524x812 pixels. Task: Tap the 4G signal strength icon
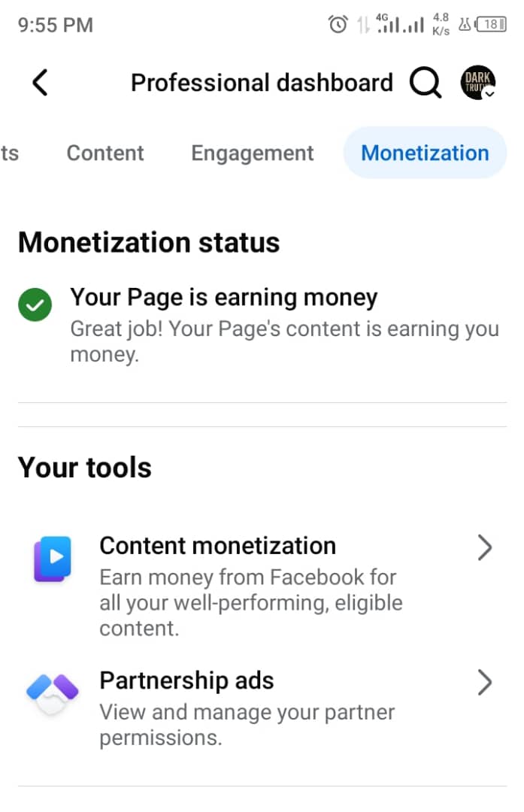click(389, 25)
